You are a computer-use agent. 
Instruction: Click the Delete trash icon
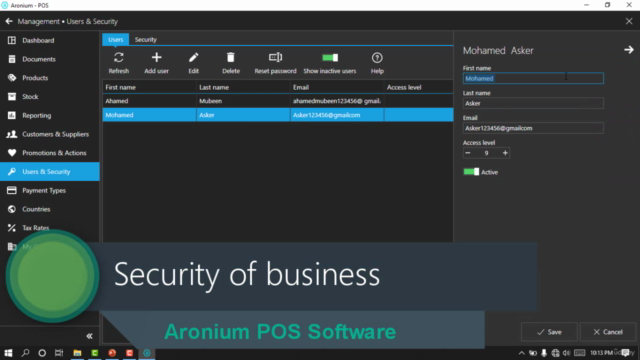click(231, 58)
